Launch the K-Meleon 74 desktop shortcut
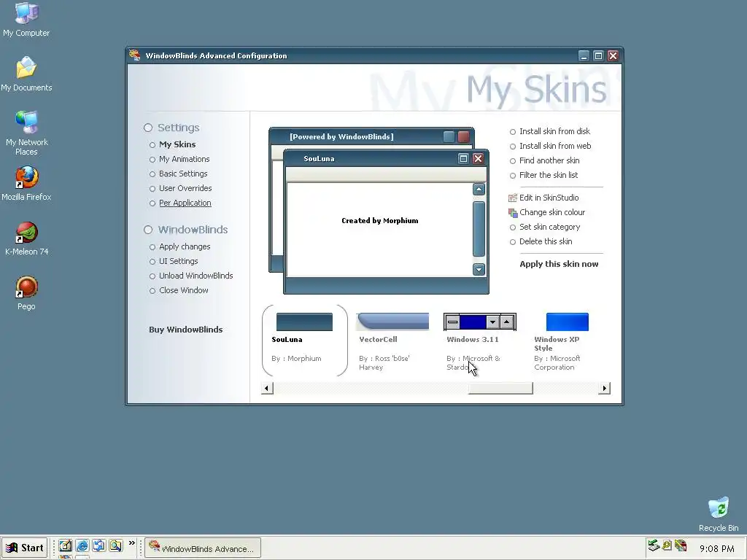This screenshot has width=747, height=560. point(26,238)
